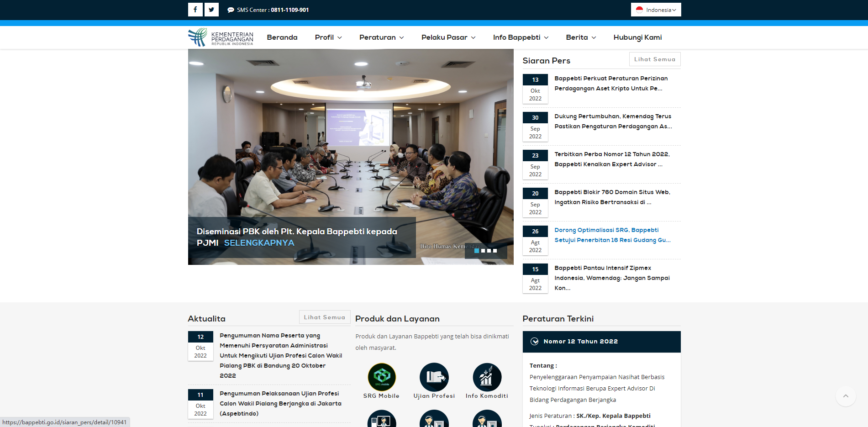Select the fourth carousel slide indicator
Viewport: 868px width, 427px height.
[495, 251]
